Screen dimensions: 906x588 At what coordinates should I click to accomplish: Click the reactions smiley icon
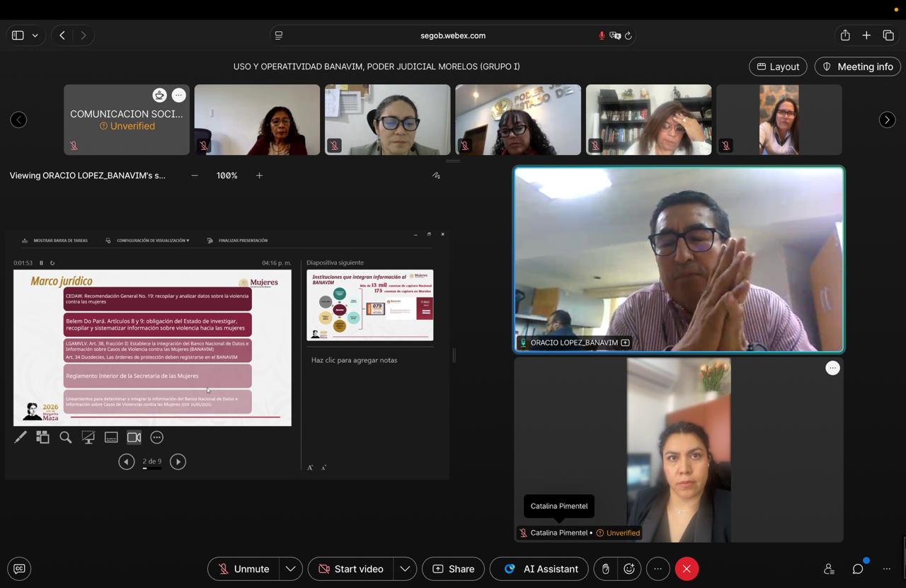[x=629, y=569]
